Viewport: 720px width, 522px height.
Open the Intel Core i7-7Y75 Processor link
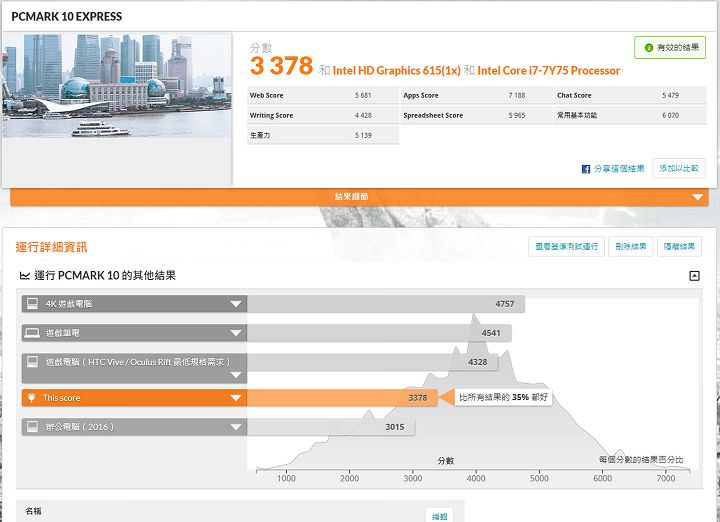click(548, 71)
